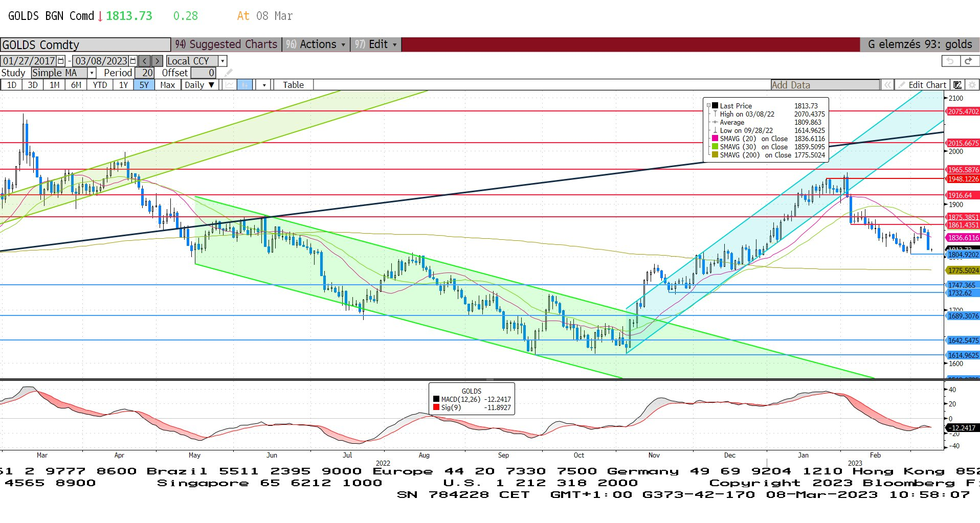This screenshot has height=523, width=980.
Task: Select the 1M time range
Action: click(x=54, y=85)
